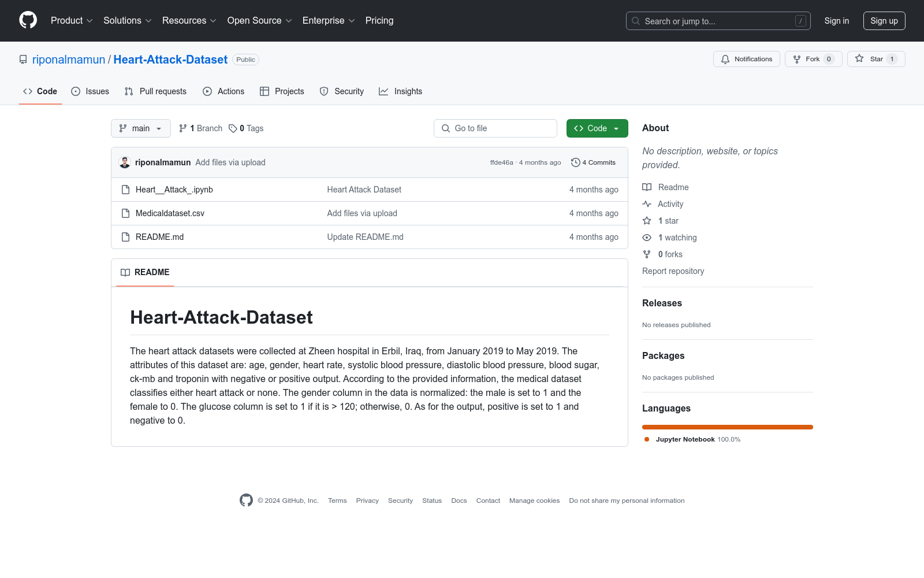The width and height of the screenshot is (924, 578).
Task: Open the Insights tab
Action: (401, 91)
